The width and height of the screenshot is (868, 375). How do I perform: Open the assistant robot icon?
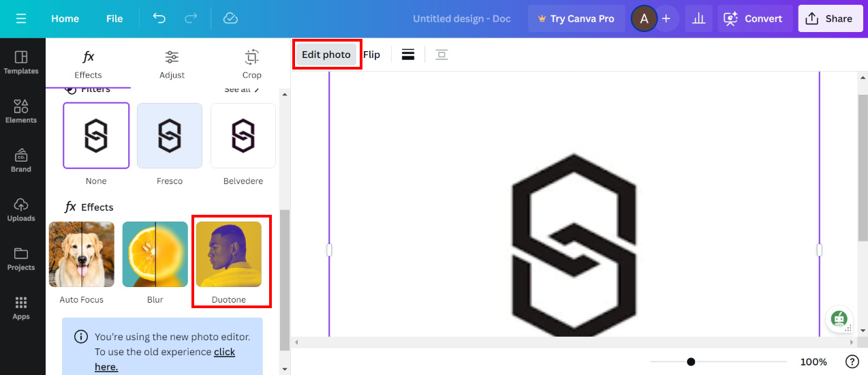click(839, 318)
